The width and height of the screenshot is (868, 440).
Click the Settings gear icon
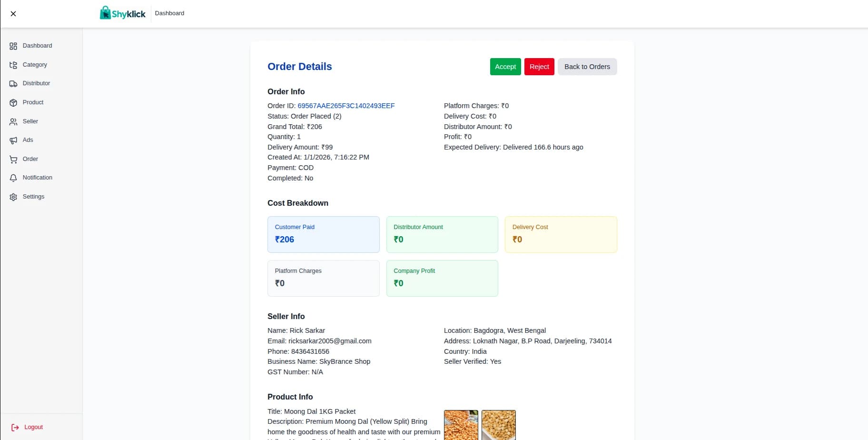[x=13, y=197]
